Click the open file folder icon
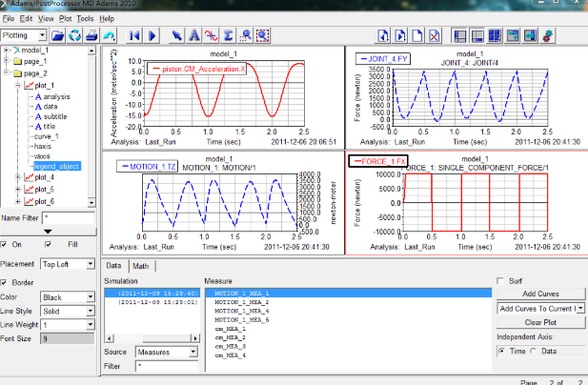This screenshot has height=385, width=588. [x=58, y=35]
